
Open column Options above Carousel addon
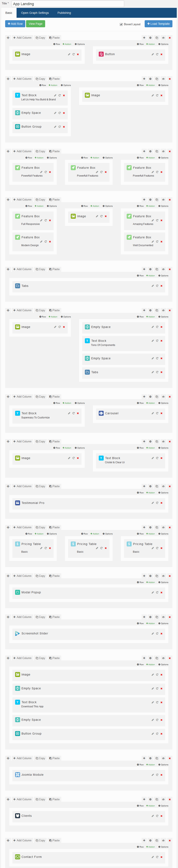tap(164, 403)
